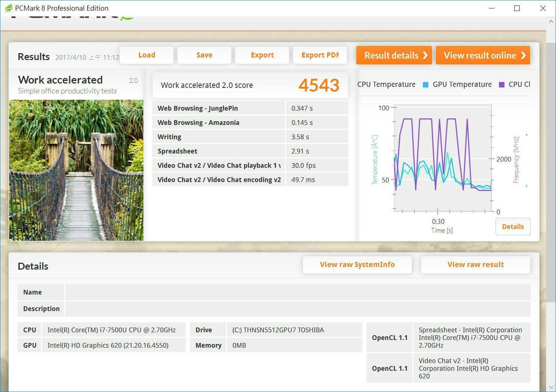Viewport: 556px width, 392px height.
Task: Open Result details
Action: click(394, 55)
